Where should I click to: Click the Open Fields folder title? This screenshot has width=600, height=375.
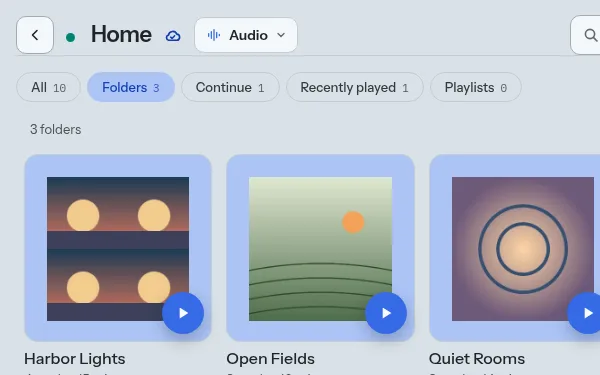pos(271,359)
